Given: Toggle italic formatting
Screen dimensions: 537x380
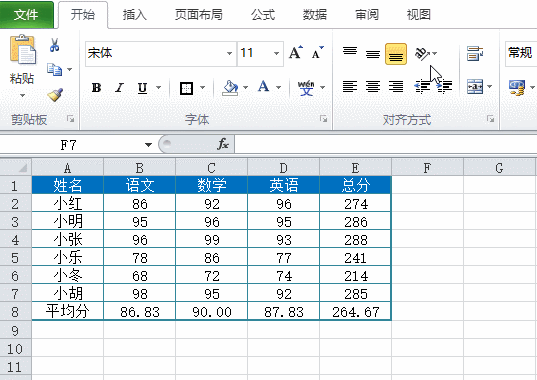Looking at the screenshot, I should (119, 88).
